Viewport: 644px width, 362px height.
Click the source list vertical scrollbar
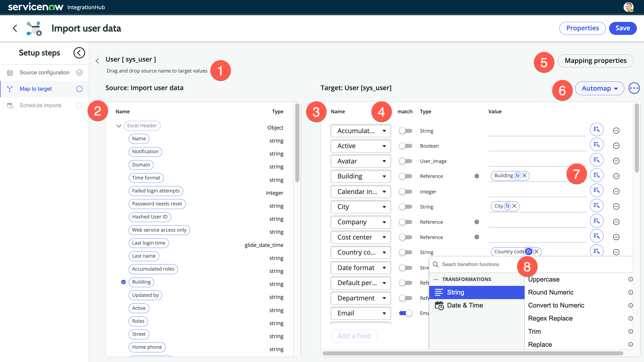pos(297,143)
